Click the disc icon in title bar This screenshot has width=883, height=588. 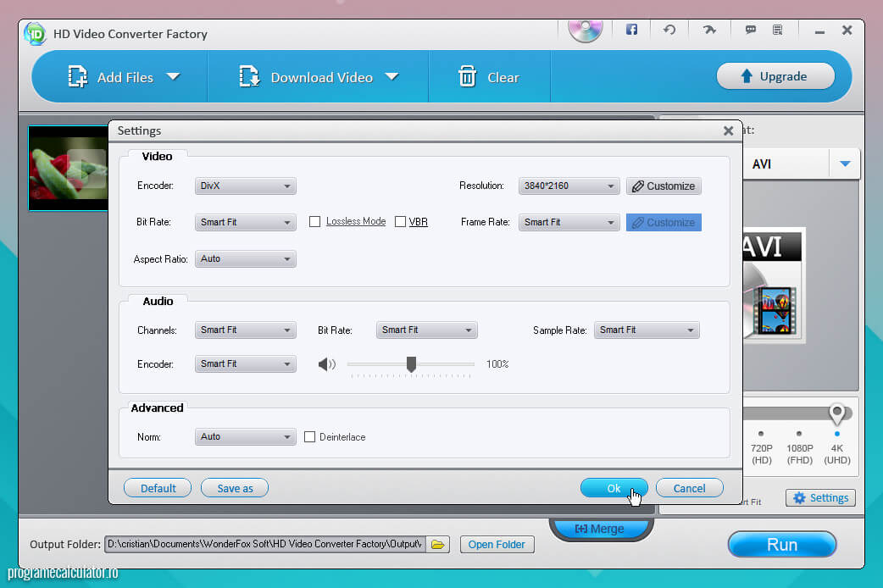coord(585,29)
